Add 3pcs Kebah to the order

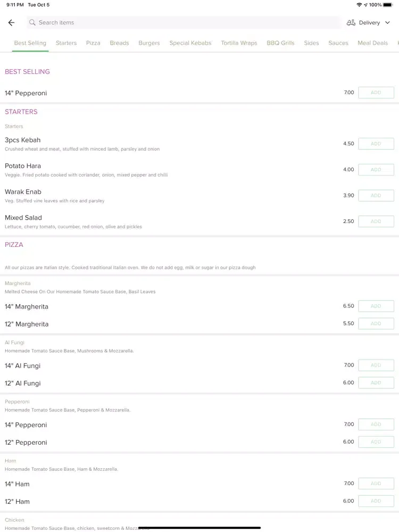pyautogui.click(x=376, y=144)
